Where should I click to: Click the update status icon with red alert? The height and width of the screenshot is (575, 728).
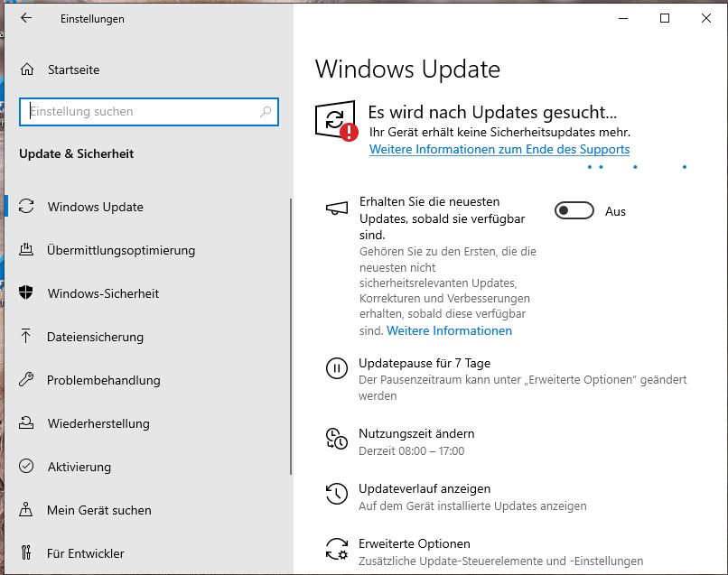(336, 120)
